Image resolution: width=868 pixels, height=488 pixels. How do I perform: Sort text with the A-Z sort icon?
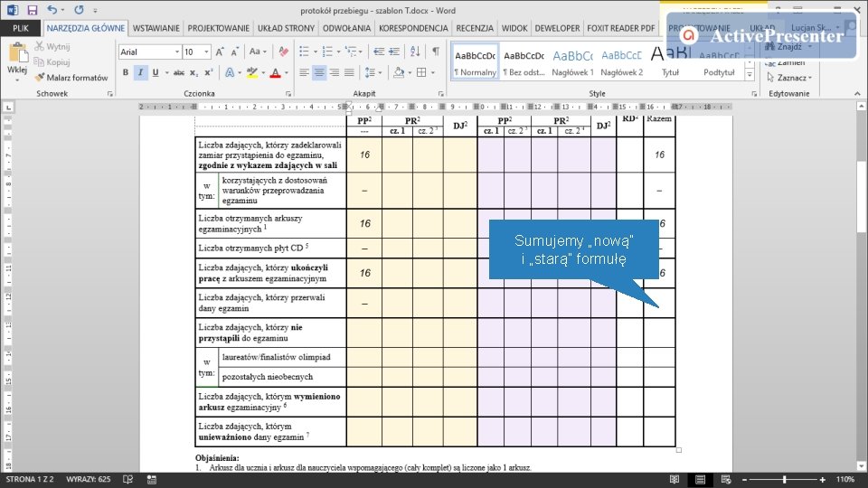(415, 52)
